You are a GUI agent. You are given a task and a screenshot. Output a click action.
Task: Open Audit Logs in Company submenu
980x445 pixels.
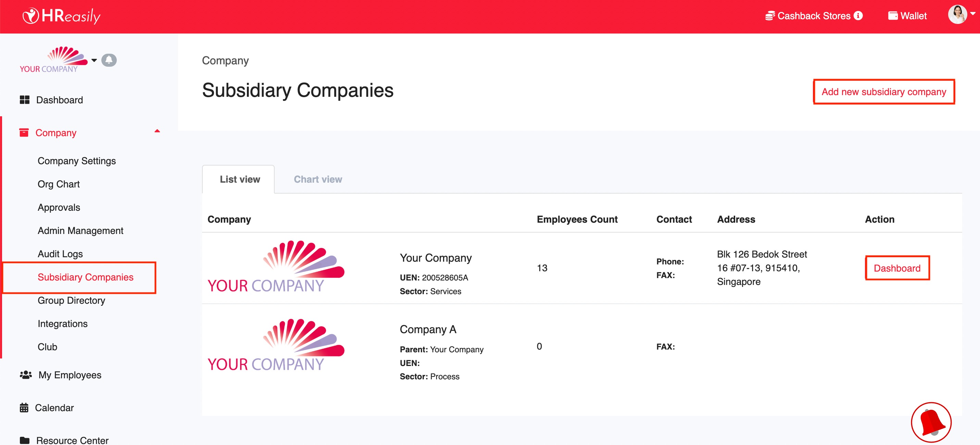coord(60,254)
